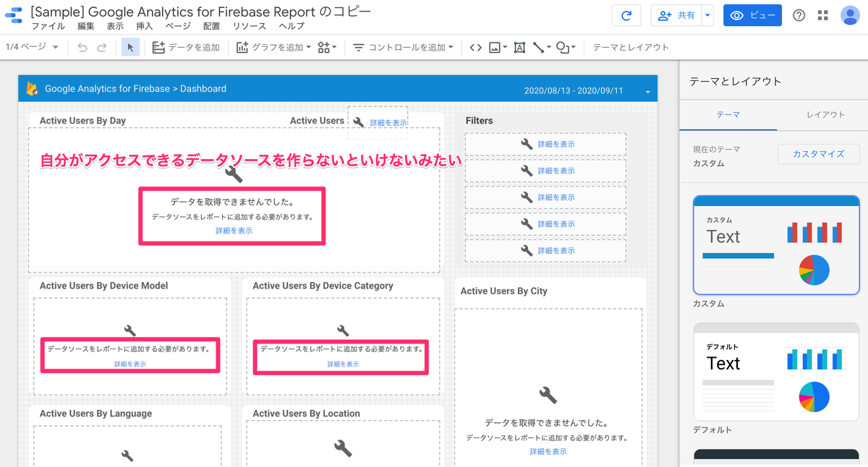Viewport: 868px width, 467px height.
Task: Click the URL embed code icon
Action: click(x=475, y=48)
